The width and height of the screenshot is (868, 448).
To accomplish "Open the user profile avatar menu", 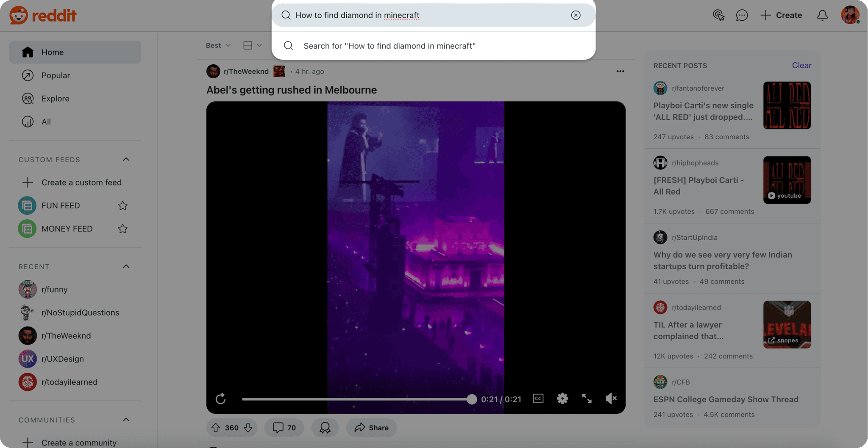I will (850, 15).
